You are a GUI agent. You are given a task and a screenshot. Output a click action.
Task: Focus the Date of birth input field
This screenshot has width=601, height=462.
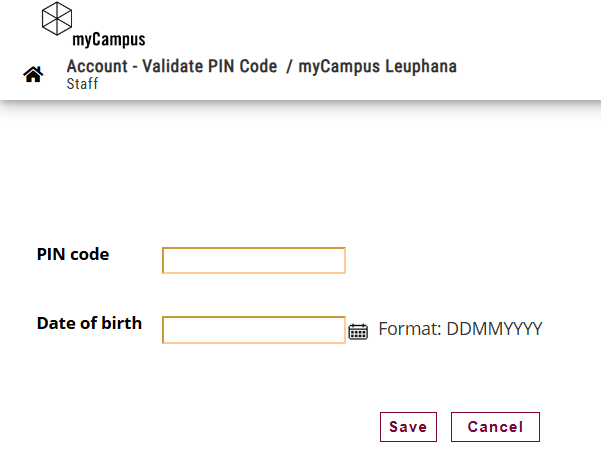click(254, 330)
